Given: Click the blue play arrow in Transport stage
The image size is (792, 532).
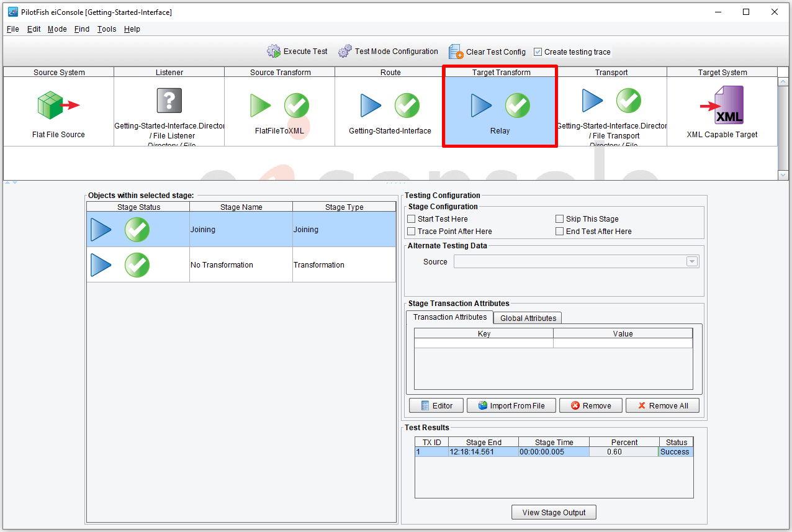Looking at the screenshot, I should pos(593,100).
